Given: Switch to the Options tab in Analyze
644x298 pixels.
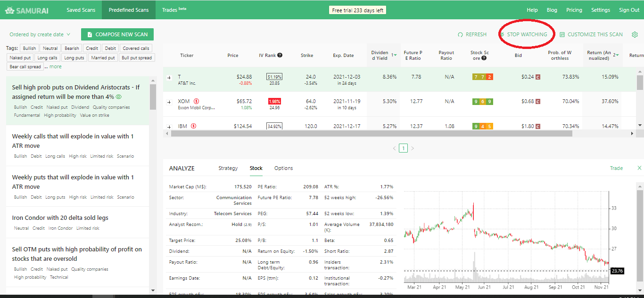Looking at the screenshot, I should (x=283, y=168).
